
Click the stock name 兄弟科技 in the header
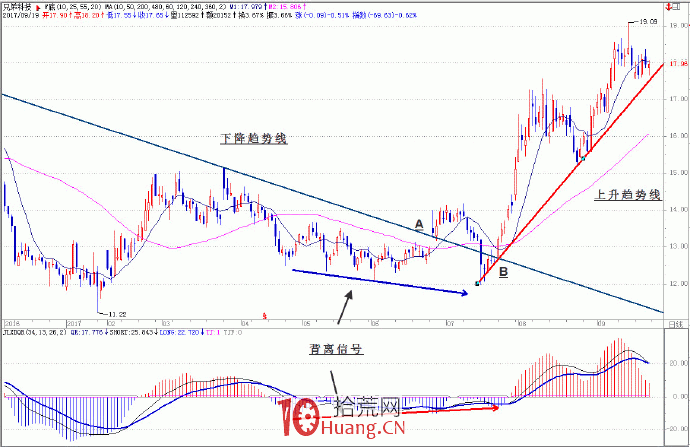pos(17,7)
